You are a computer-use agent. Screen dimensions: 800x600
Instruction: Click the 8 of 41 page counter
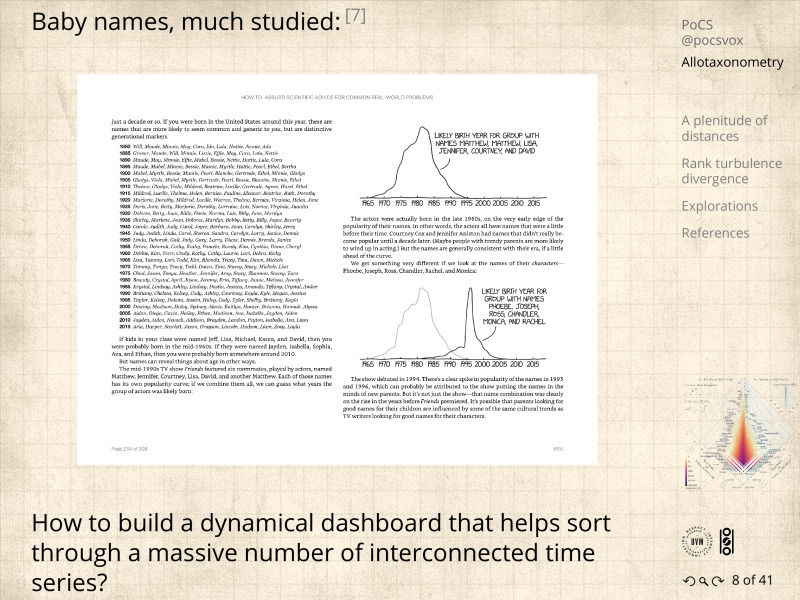coord(753,580)
